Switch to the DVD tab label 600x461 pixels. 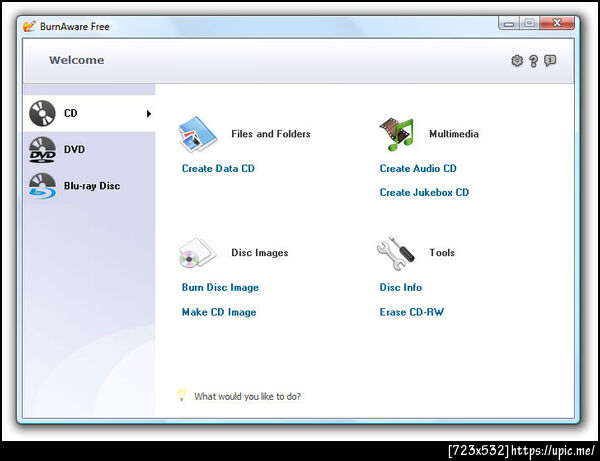click(x=74, y=149)
